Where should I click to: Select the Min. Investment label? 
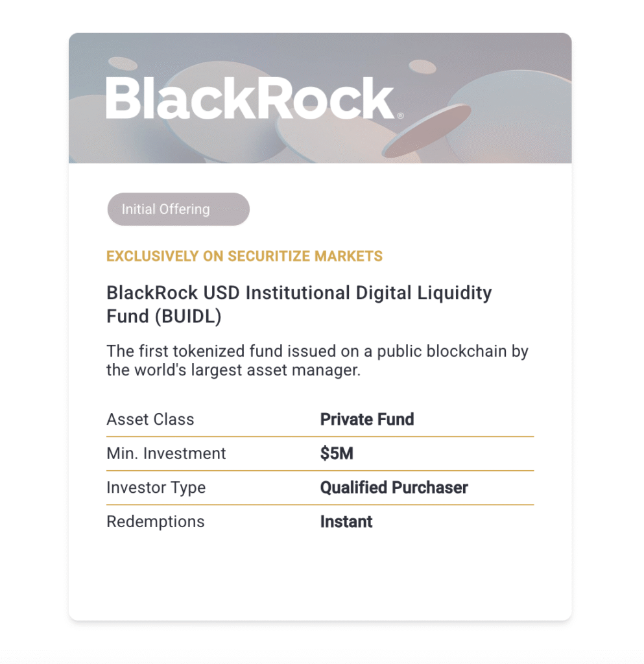coord(166,453)
